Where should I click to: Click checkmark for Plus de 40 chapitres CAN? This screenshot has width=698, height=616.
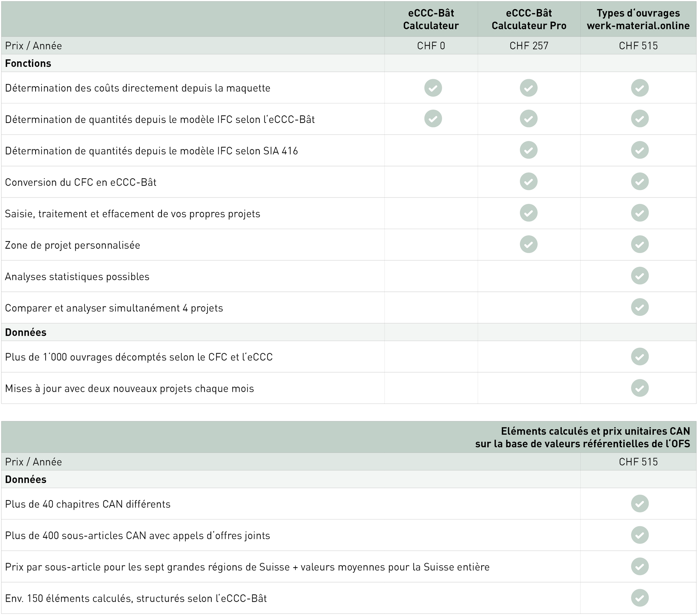[640, 503]
